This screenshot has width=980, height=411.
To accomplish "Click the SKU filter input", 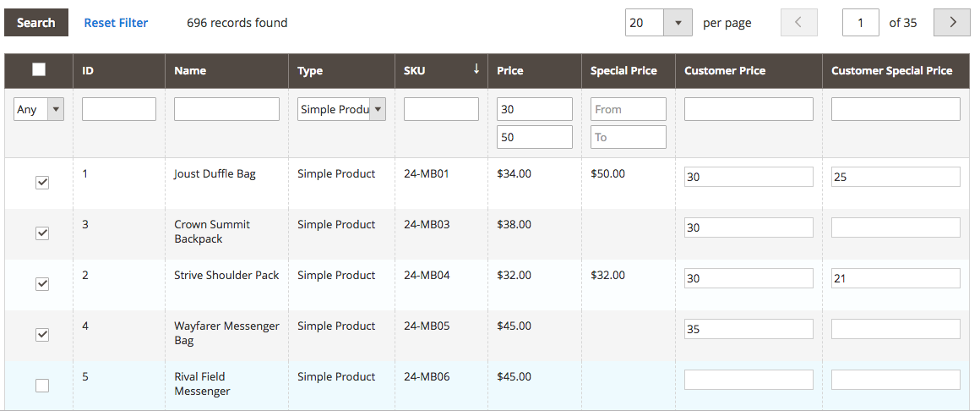I will coord(441,109).
